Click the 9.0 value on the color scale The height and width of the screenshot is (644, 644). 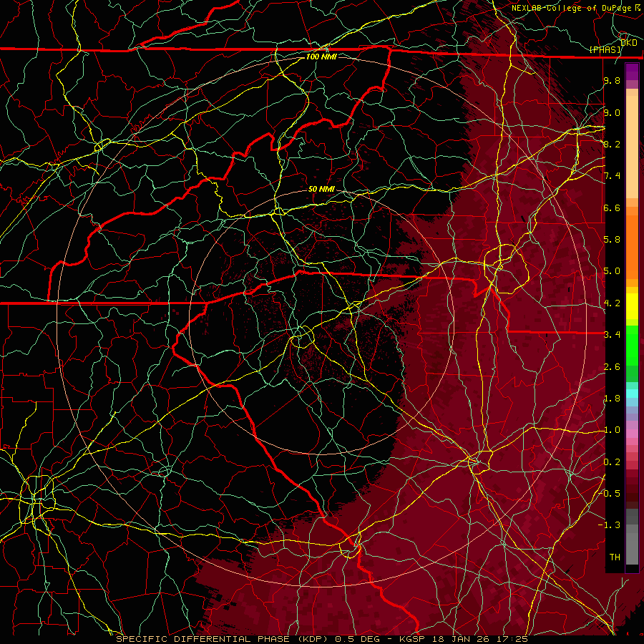click(x=612, y=112)
